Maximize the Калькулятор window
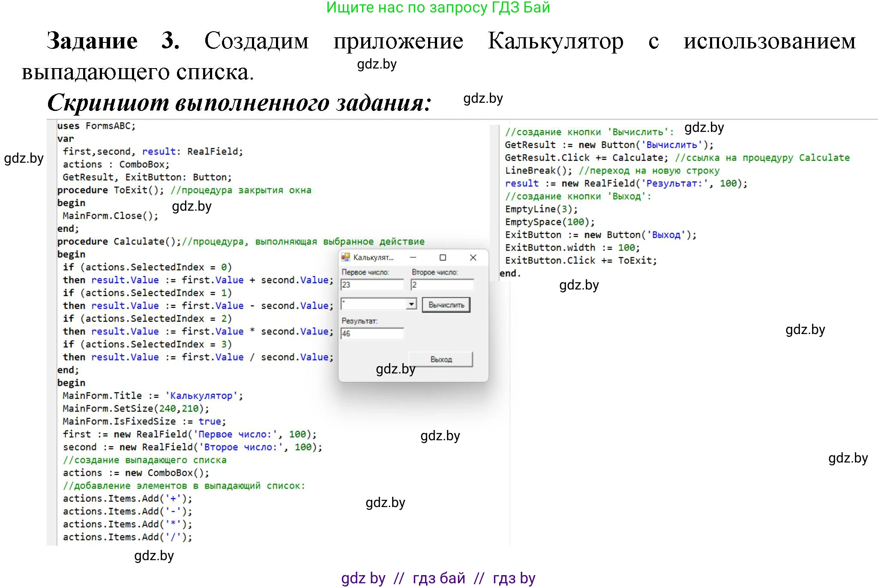 coord(443,257)
